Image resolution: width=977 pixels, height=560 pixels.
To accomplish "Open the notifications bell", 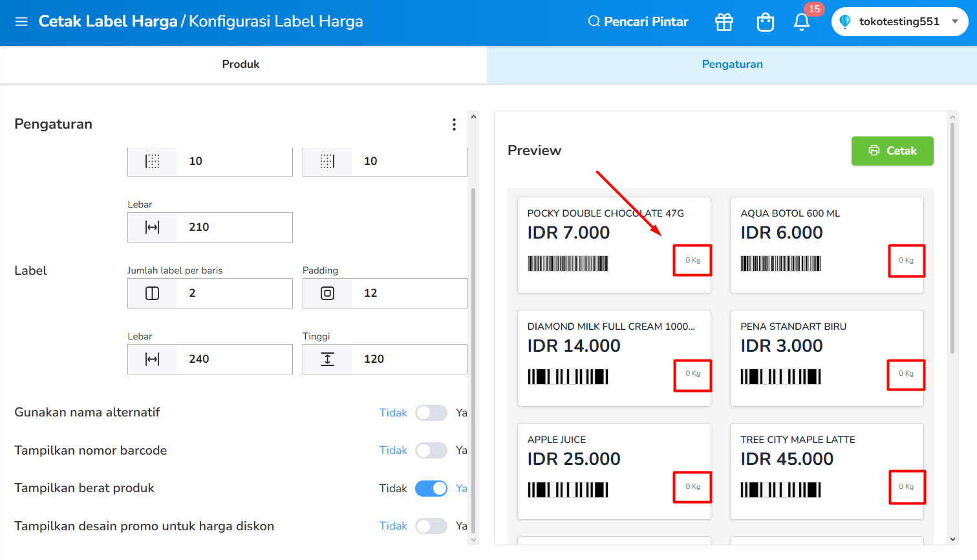I will tap(802, 22).
